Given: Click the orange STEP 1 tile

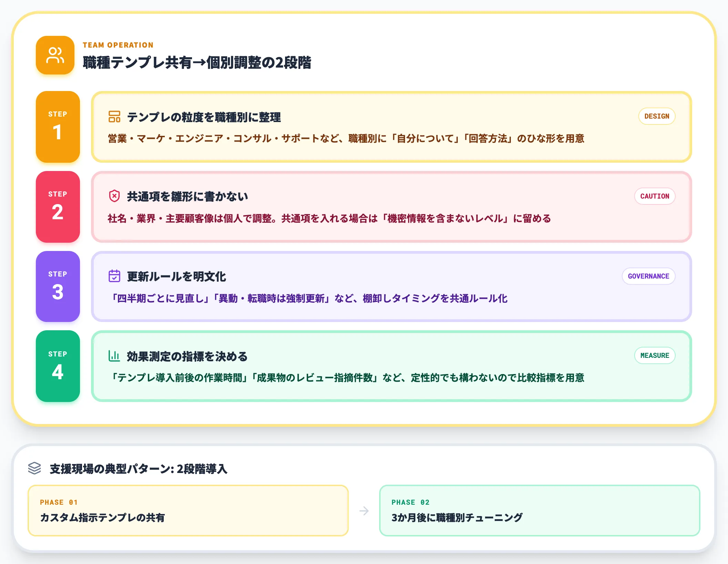Looking at the screenshot, I should pos(58,127).
